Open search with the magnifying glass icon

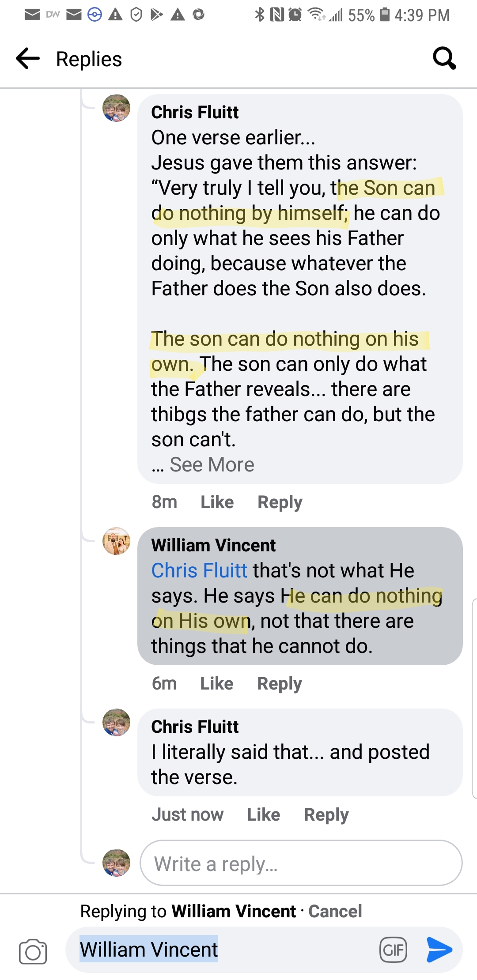pyautogui.click(x=444, y=58)
